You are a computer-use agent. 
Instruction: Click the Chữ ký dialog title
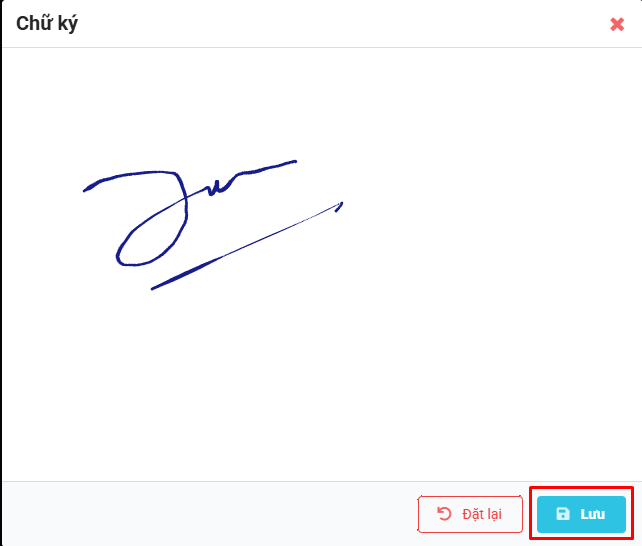[47, 23]
